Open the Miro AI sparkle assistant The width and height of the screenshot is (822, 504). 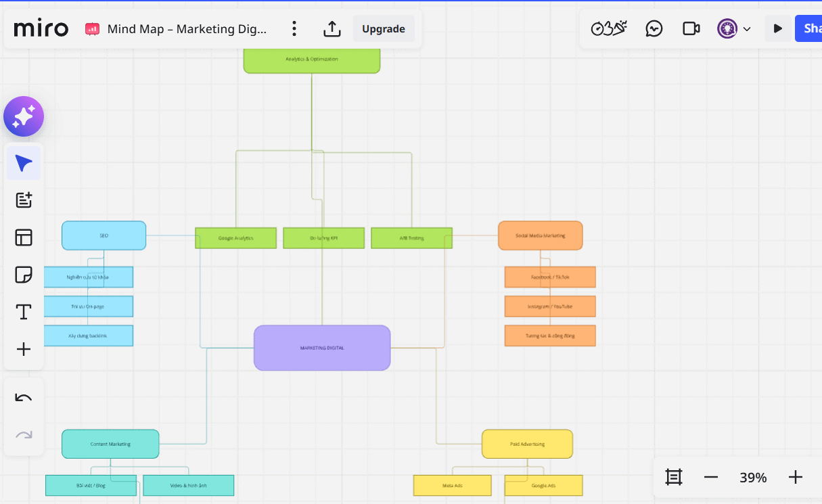24,116
